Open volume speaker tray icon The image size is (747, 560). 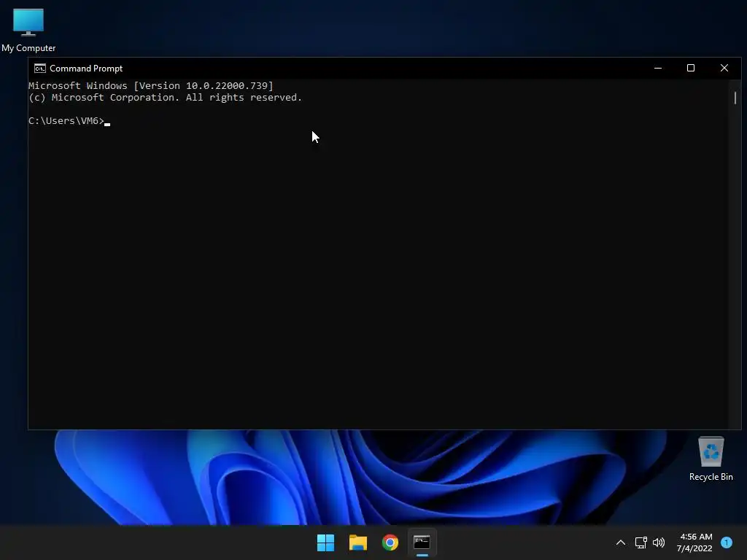click(659, 542)
